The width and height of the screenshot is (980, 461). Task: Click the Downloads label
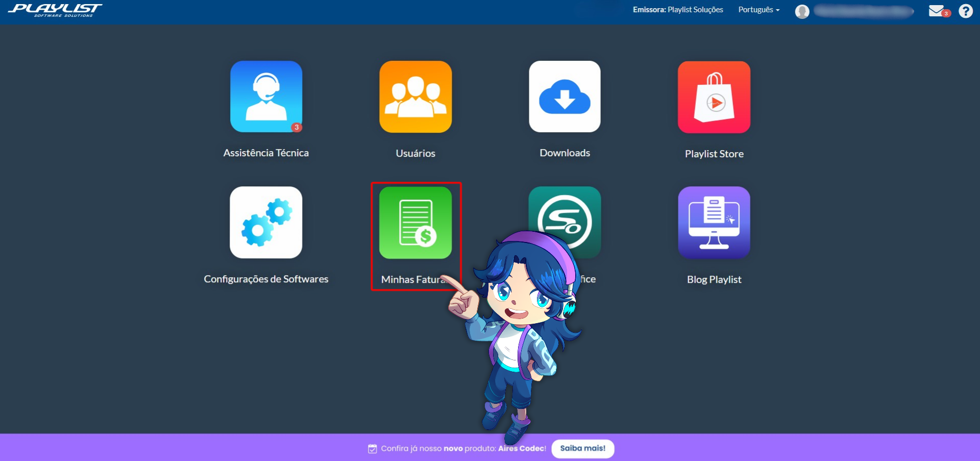point(565,153)
